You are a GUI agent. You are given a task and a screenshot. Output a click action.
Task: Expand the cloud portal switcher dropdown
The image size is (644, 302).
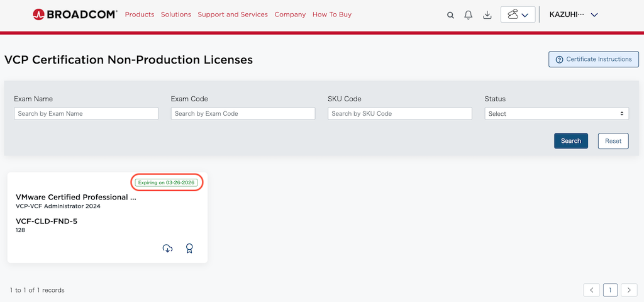(x=518, y=15)
